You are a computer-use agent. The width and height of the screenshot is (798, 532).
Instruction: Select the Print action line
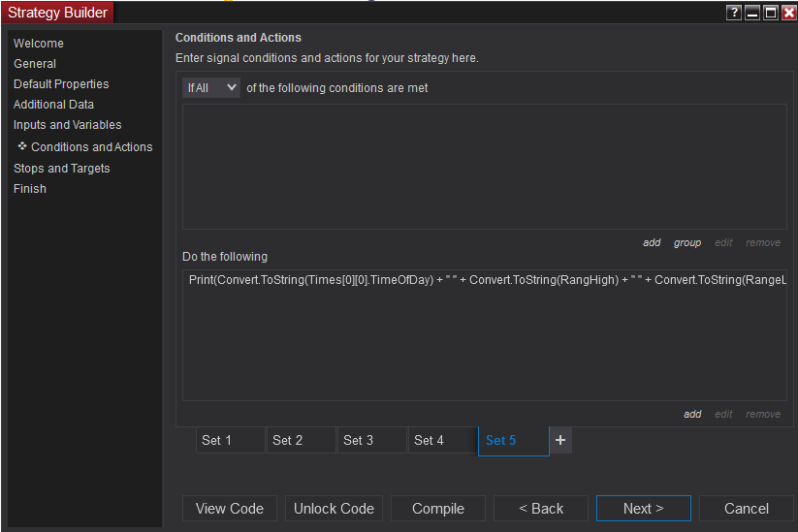point(485,281)
